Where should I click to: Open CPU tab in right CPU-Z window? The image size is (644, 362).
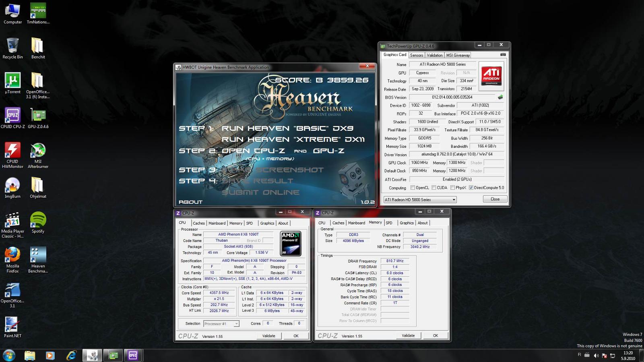coord(322,223)
